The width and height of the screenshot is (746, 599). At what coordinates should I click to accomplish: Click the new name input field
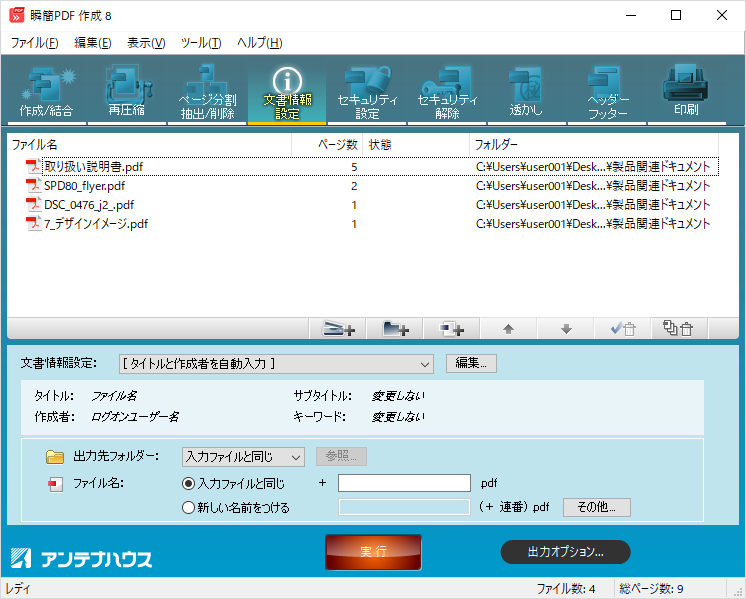(x=404, y=507)
